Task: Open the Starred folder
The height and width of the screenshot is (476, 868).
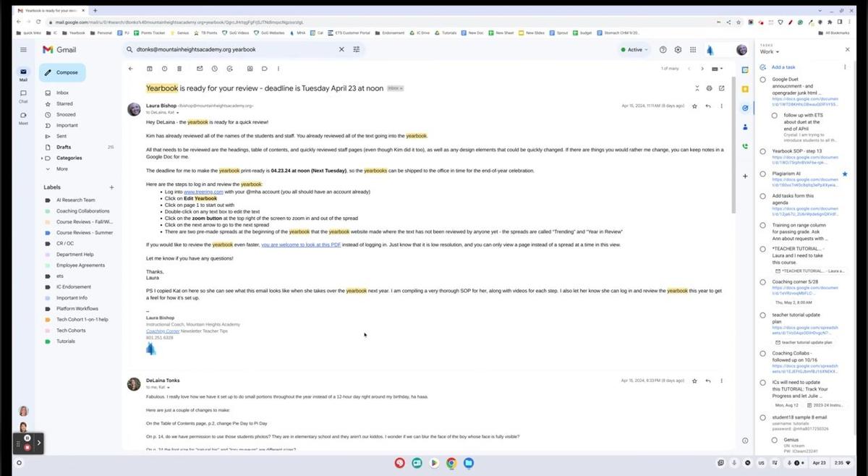Action: point(64,103)
